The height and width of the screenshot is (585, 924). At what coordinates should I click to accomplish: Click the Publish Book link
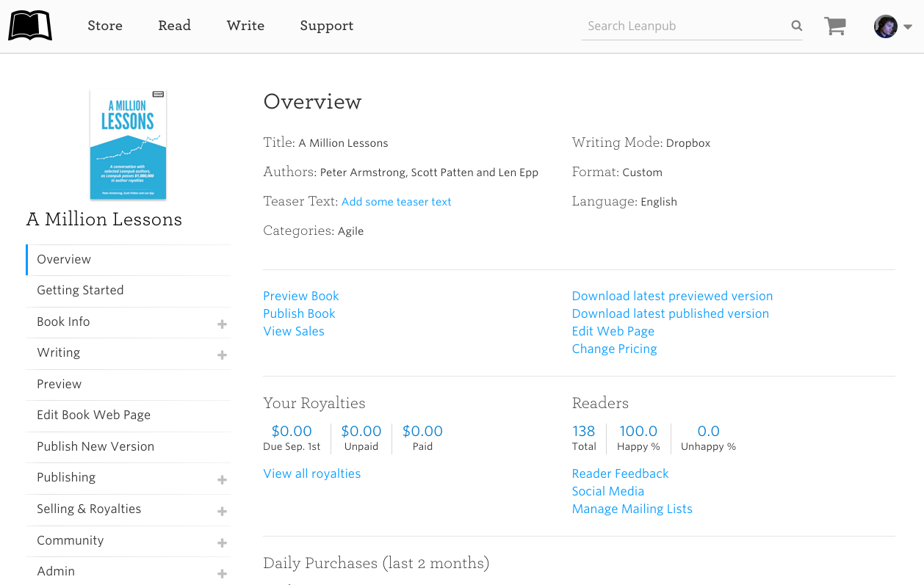click(299, 313)
